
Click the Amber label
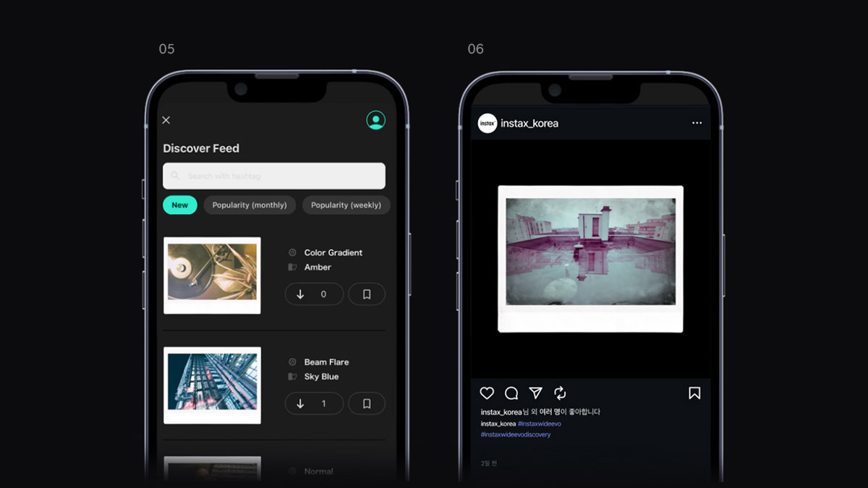(x=318, y=267)
